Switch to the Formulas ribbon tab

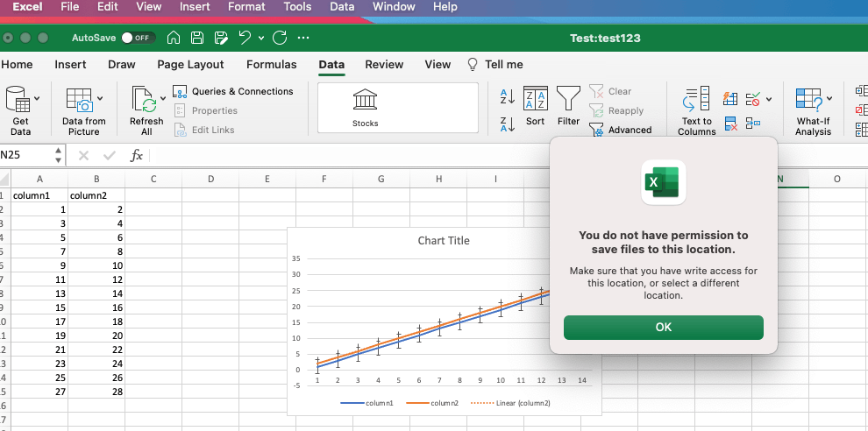coord(271,65)
